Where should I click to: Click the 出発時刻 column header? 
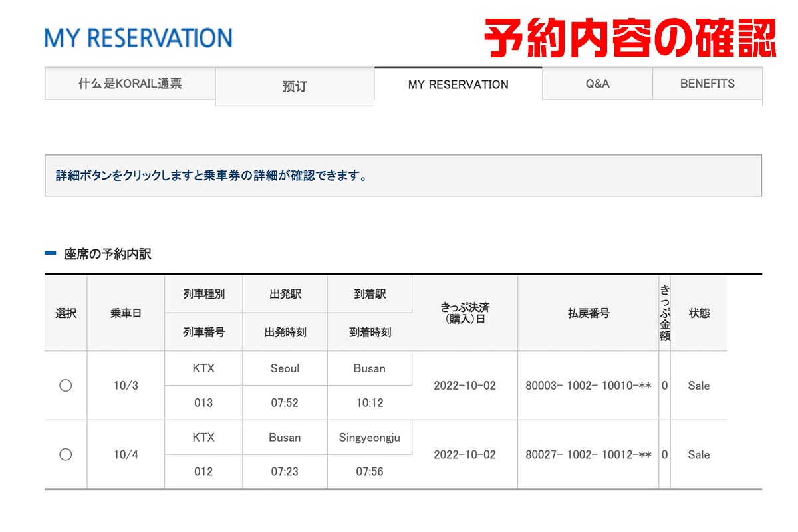[x=285, y=332]
